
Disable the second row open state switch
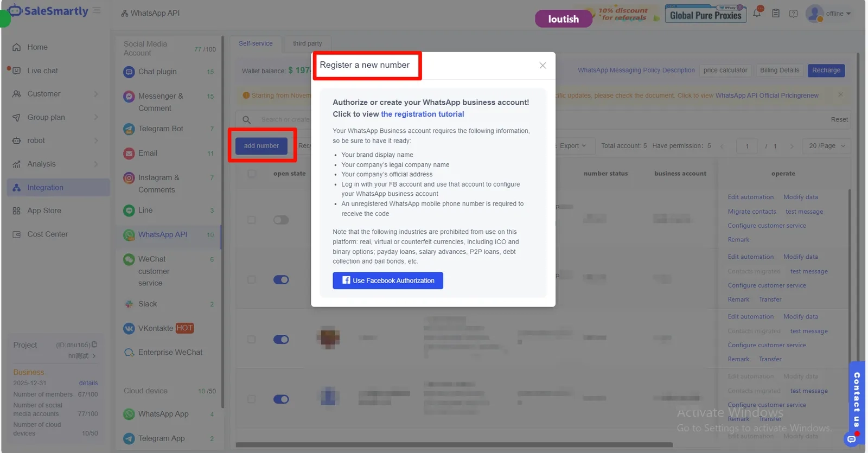click(x=281, y=280)
